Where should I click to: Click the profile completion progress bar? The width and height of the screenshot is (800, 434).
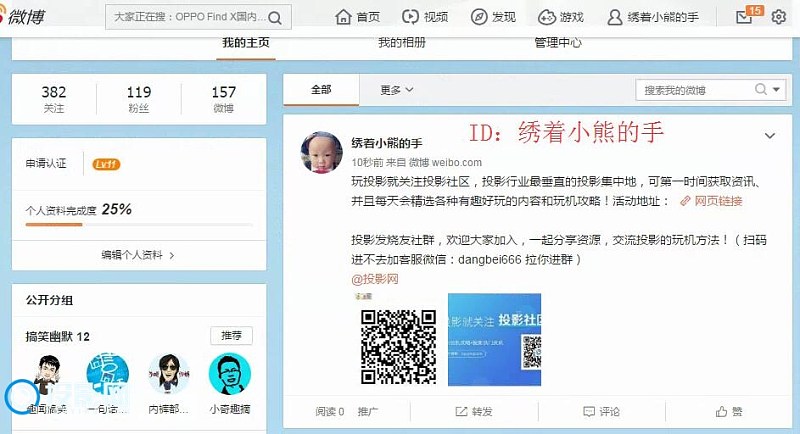(x=139, y=224)
